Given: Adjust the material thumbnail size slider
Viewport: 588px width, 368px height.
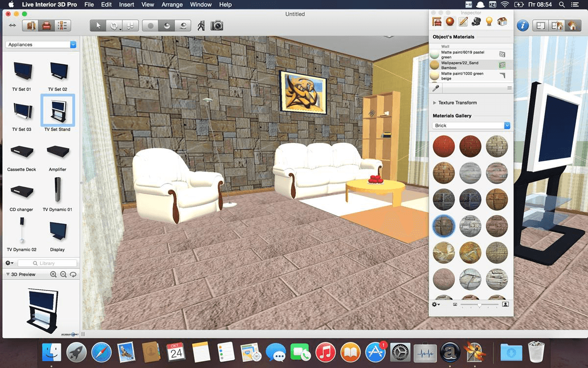Looking at the screenshot, I should tap(479, 305).
